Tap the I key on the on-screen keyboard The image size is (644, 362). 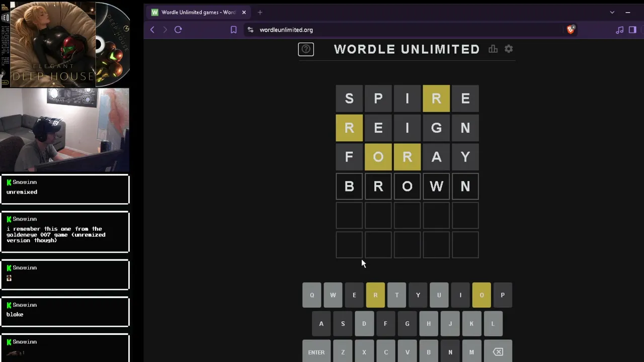460,295
